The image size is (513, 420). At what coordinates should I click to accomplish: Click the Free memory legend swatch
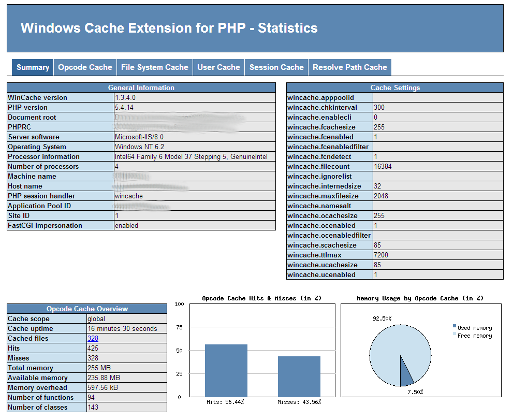tap(455, 334)
